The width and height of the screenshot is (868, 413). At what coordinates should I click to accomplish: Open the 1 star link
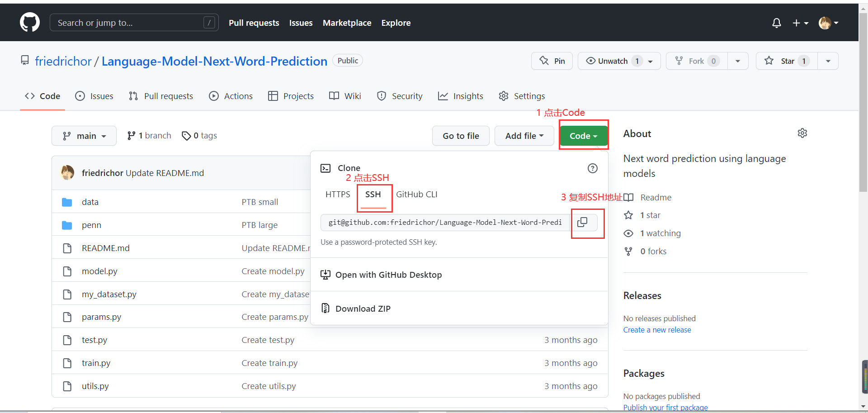(642, 215)
